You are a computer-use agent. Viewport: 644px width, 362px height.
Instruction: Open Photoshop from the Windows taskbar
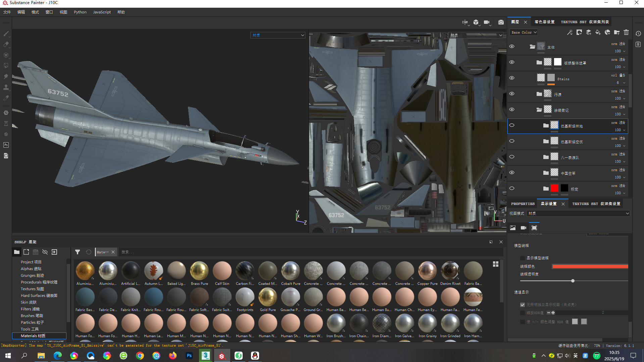click(x=189, y=356)
